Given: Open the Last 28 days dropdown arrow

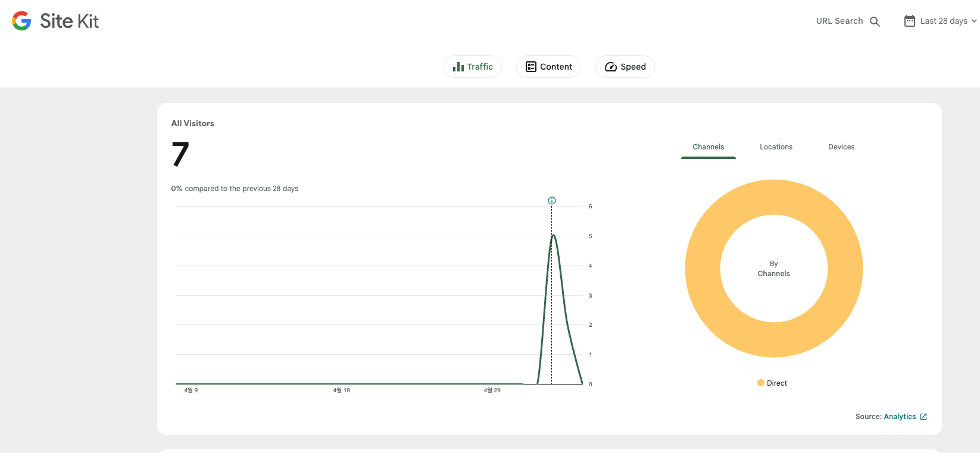Looking at the screenshot, I should (974, 21).
